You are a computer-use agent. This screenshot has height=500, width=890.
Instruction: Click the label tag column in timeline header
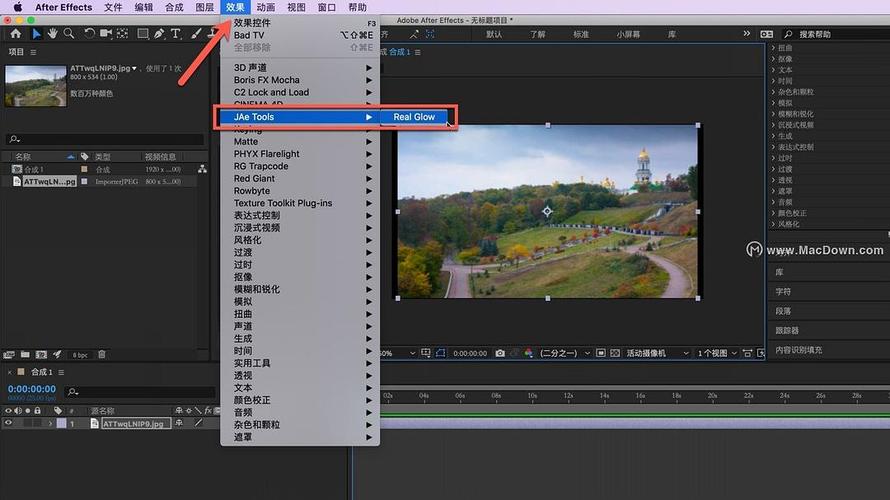pyautogui.click(x=58, y=410)
